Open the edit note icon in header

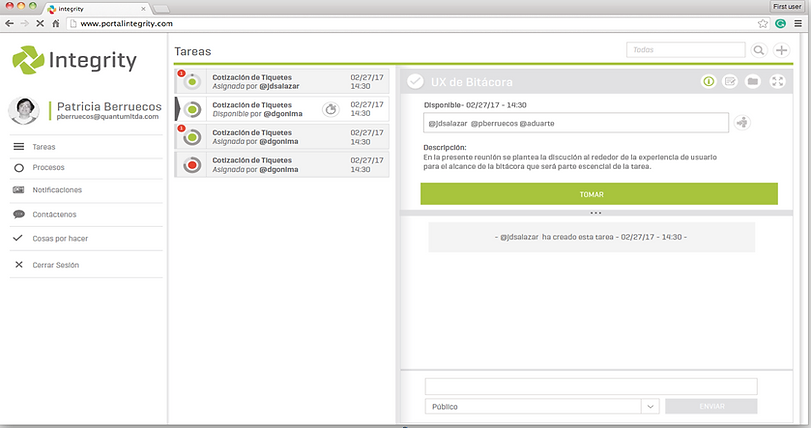[730, 81]
